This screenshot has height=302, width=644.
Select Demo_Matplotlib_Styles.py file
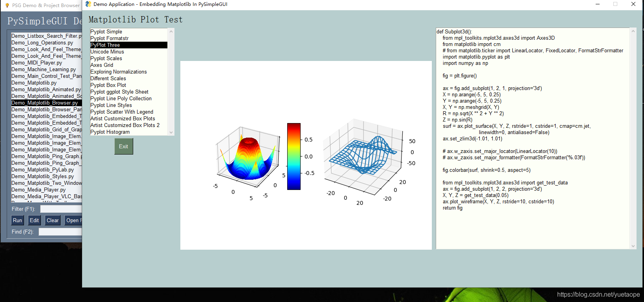coord(47,176)
